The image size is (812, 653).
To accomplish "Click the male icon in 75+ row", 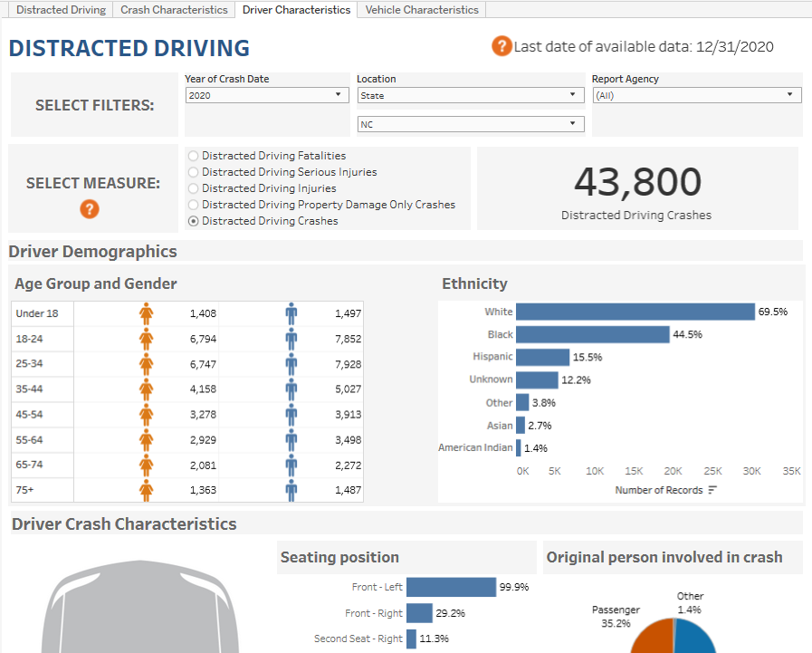I will (291, 490).
